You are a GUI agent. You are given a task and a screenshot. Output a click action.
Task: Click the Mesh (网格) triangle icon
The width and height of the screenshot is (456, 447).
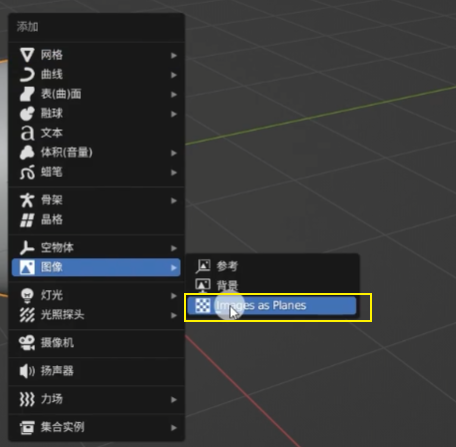pos(27,55)
